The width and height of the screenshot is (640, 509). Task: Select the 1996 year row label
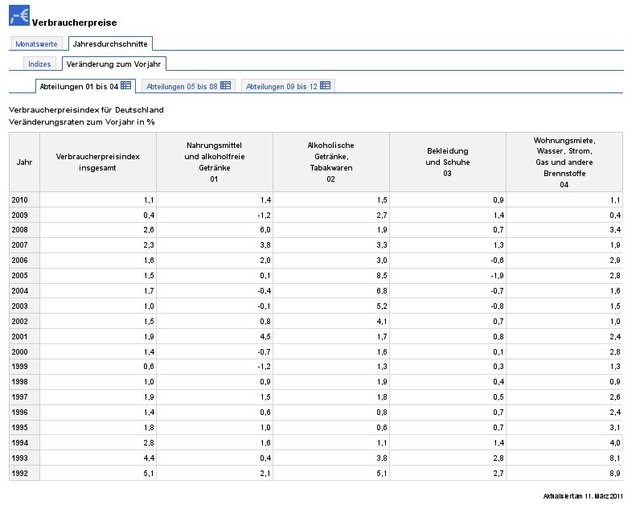[20, 412]
